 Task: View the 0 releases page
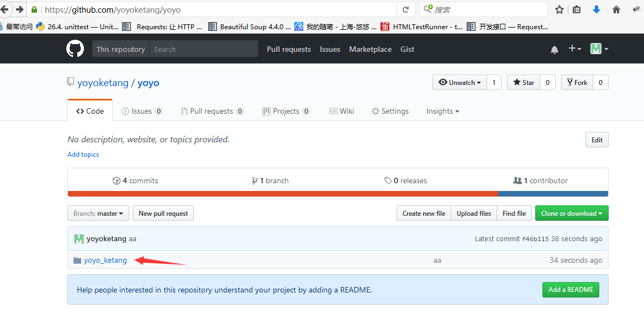click(x=405, y=180)
